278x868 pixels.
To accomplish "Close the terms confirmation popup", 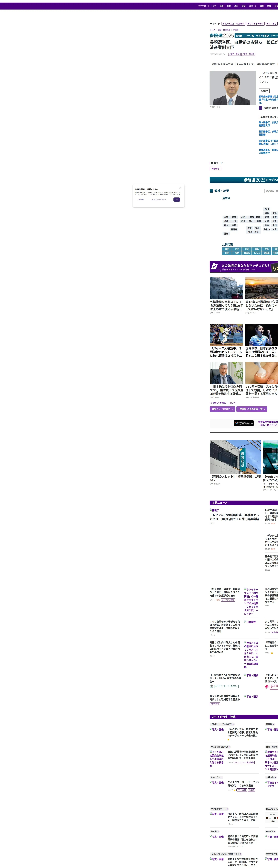I will tap(181, 188).
